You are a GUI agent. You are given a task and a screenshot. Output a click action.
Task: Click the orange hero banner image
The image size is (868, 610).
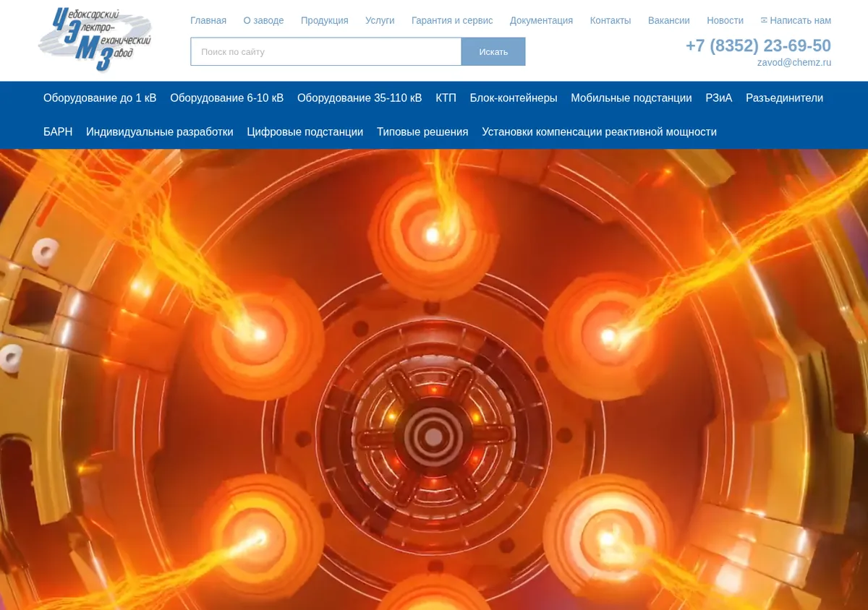pos(434,379)
